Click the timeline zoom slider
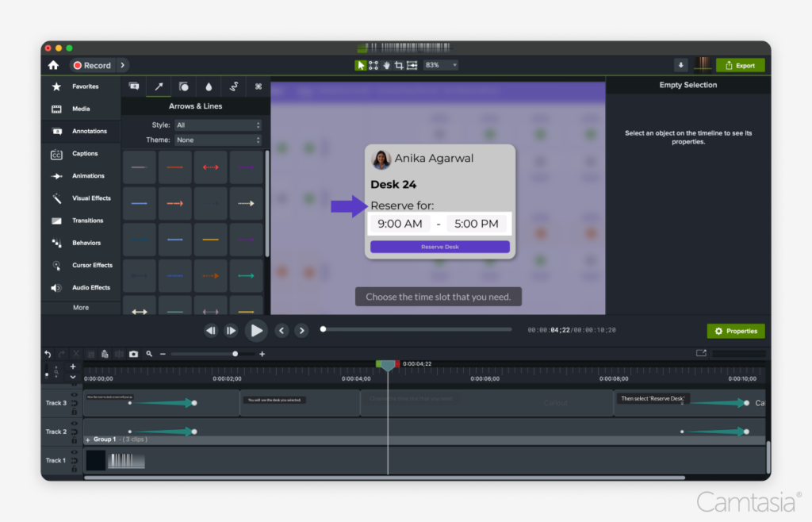Image resolution: width=812 pixels, height=522 pixels. tap(213, 354)
